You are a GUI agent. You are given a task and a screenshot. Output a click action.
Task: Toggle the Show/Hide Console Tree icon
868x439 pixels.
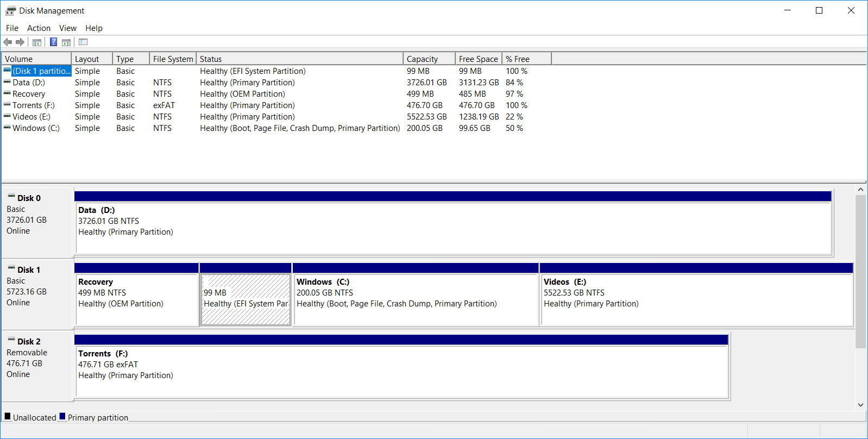click(37, 42)
